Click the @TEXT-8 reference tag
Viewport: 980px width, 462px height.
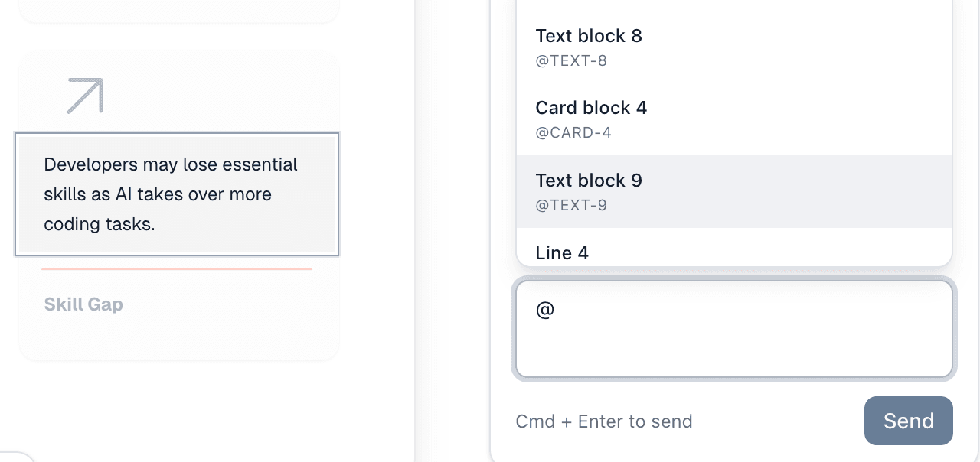pyautogui.click(x=571, y=61)
